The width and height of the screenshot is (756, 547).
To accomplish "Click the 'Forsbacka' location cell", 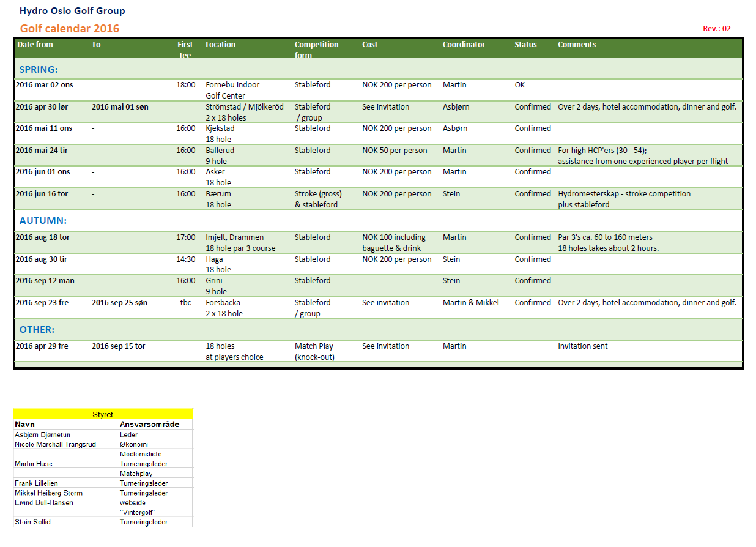I will [223, 303].
